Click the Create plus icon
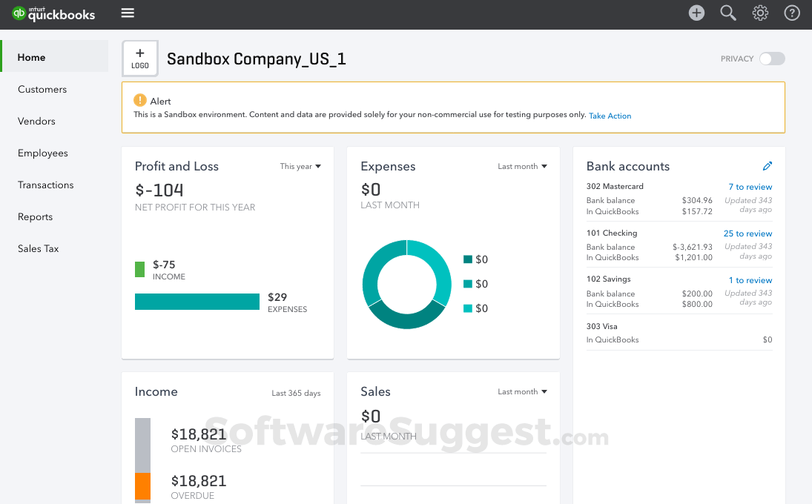The height and width of the screenshot is (504, 812). click(696, 13)
